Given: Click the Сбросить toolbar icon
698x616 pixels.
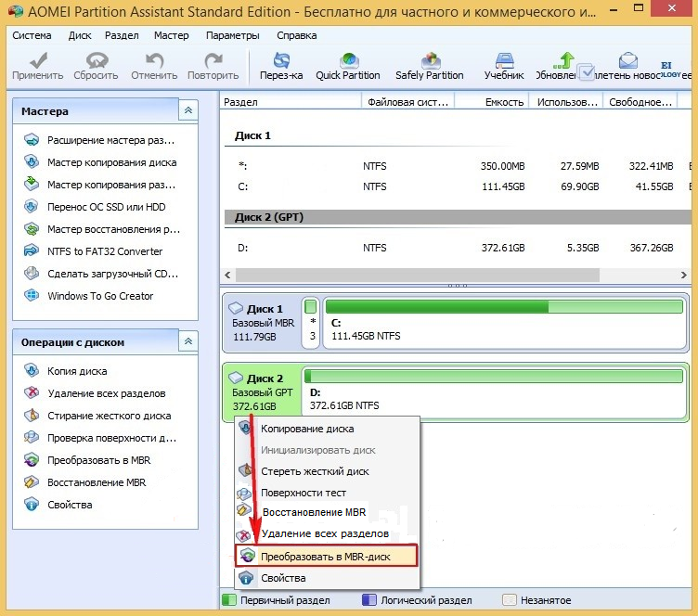Looking at the screenshot, I should (x=97, y=60).
